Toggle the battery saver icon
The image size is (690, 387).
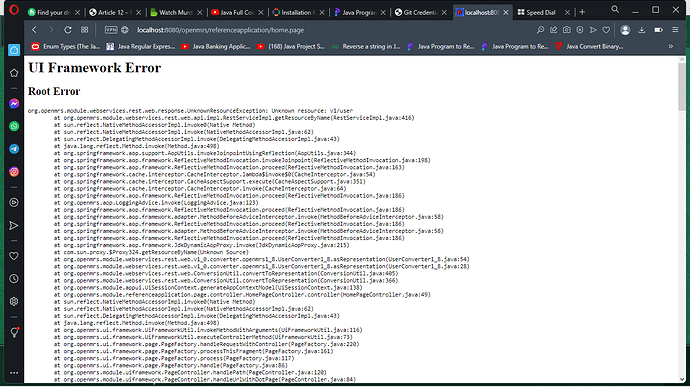(658, 30)
